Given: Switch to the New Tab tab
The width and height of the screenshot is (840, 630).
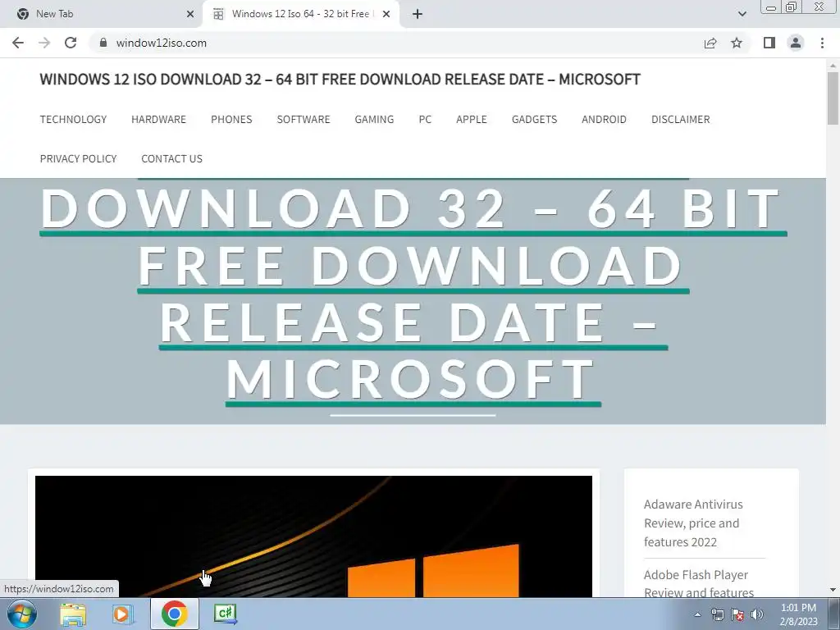Looking at the screenshot, I should click(x=102, y=15).
